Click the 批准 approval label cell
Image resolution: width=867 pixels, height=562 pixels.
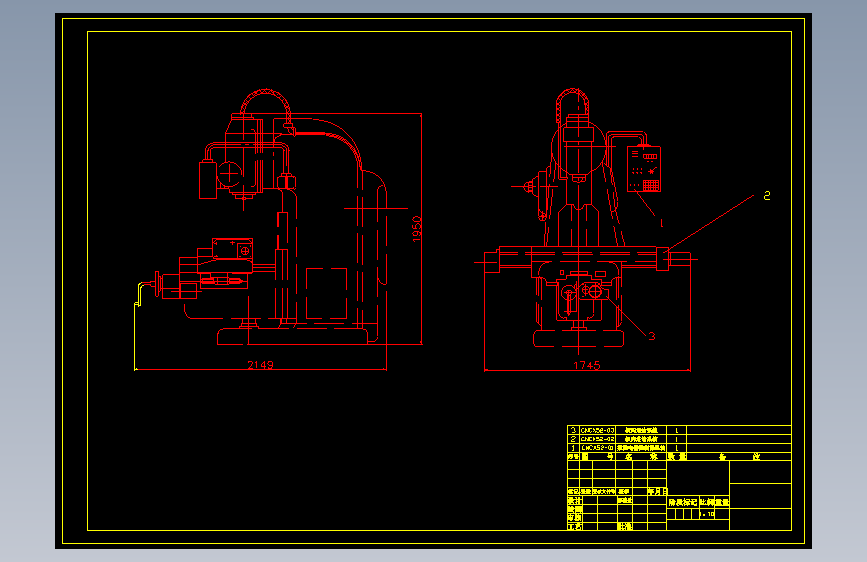(x=625, y=527)
